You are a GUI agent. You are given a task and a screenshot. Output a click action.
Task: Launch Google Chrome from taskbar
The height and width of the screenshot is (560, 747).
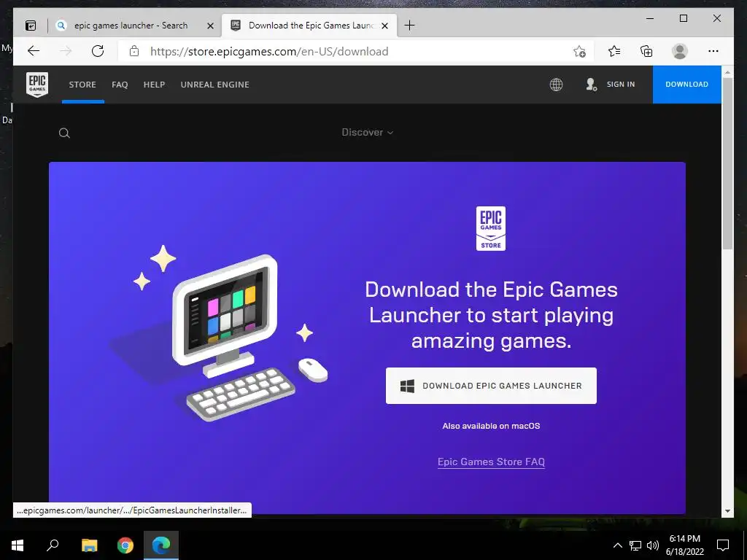[125, 545]
